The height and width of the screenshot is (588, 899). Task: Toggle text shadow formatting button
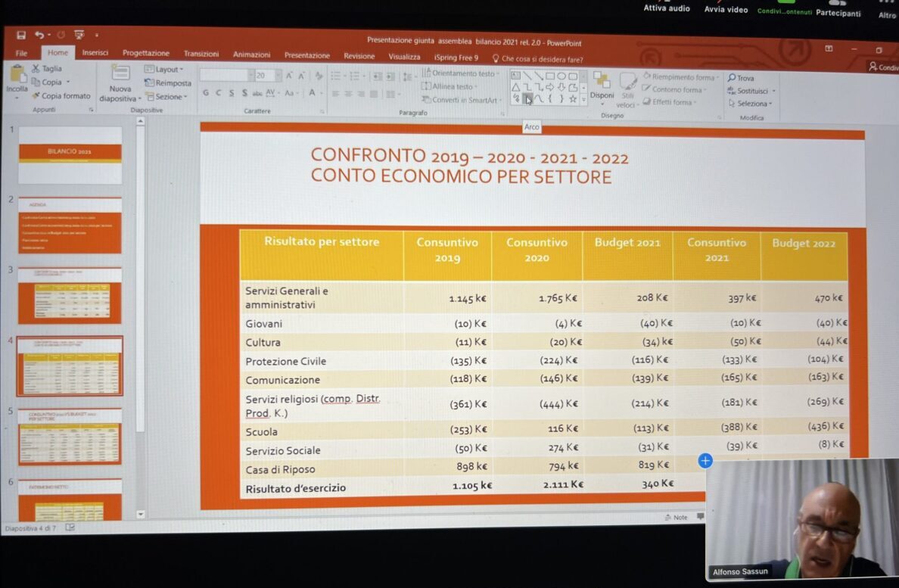point(245,93)
